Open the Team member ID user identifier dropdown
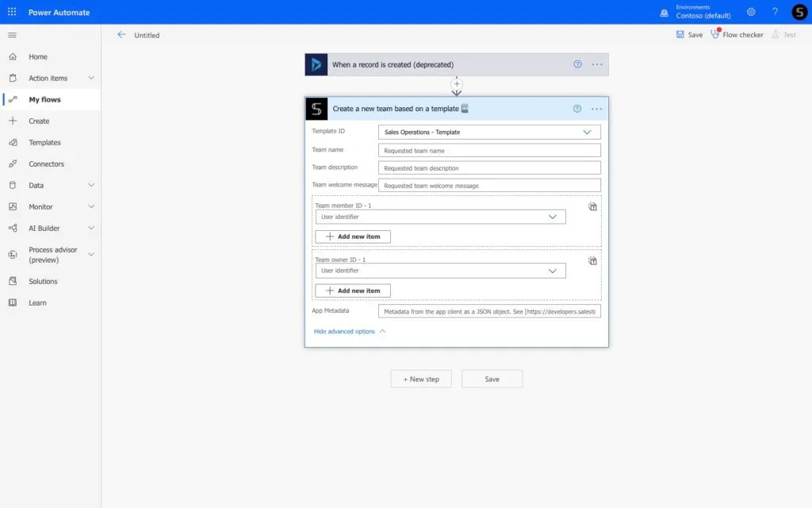This screenshot has height=508, width=812. 440,217
